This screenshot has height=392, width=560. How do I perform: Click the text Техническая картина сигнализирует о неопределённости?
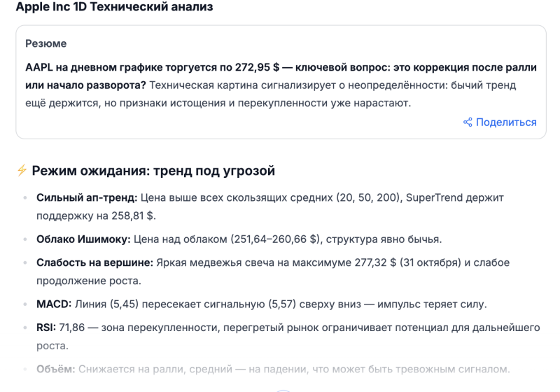point(298,85)
